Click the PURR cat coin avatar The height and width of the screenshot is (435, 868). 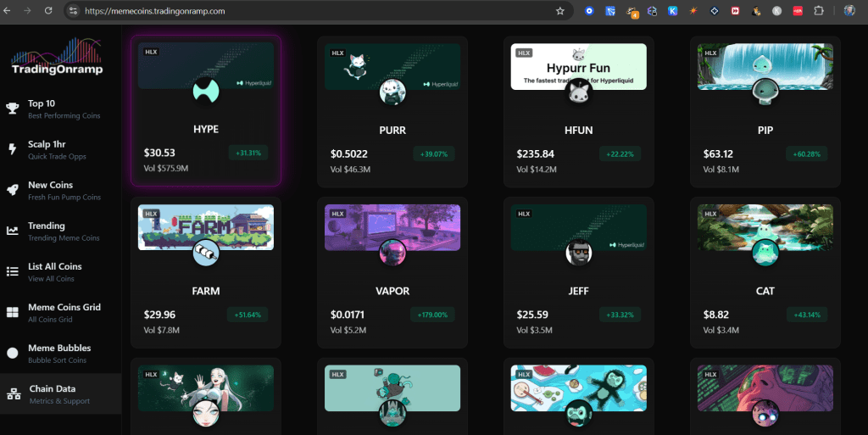pyautogui.click(x=392, y=92)
